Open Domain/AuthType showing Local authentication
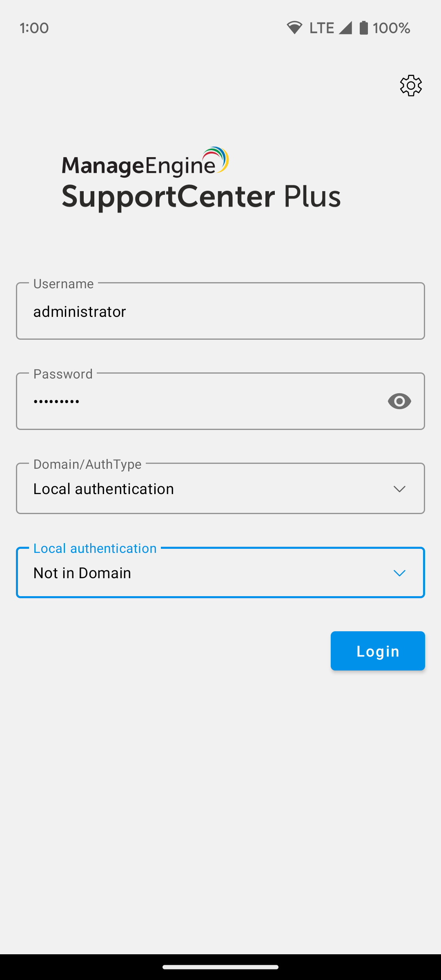The width and height of the screenshot is (441, 980). pos(204,489)
